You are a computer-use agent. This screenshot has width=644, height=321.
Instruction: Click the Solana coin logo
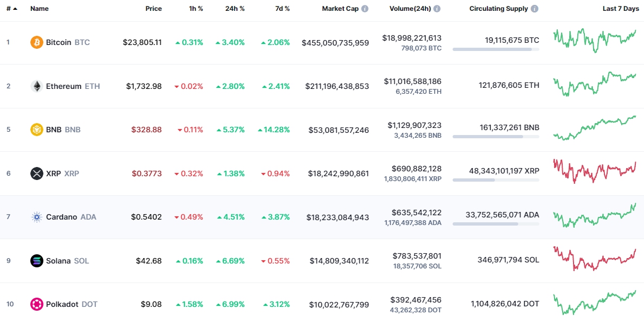click(x=36, y=261)
